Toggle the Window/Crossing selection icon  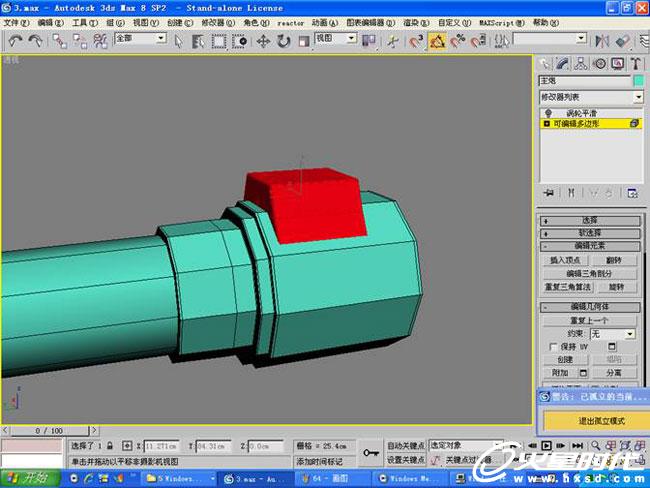coord(240,41)
